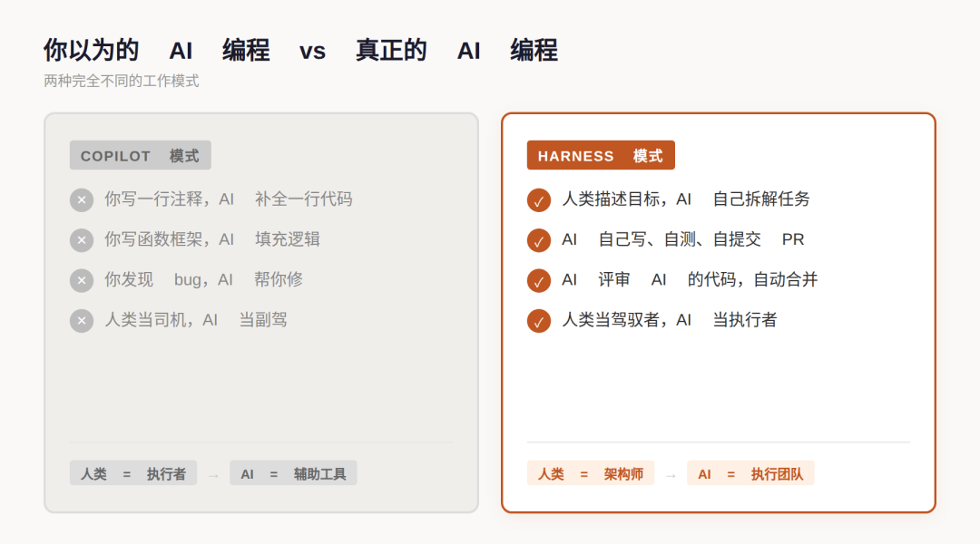The image size is (980, 544).
Task: Select the COPILOT 模式 label
Action: click(141, 155)
